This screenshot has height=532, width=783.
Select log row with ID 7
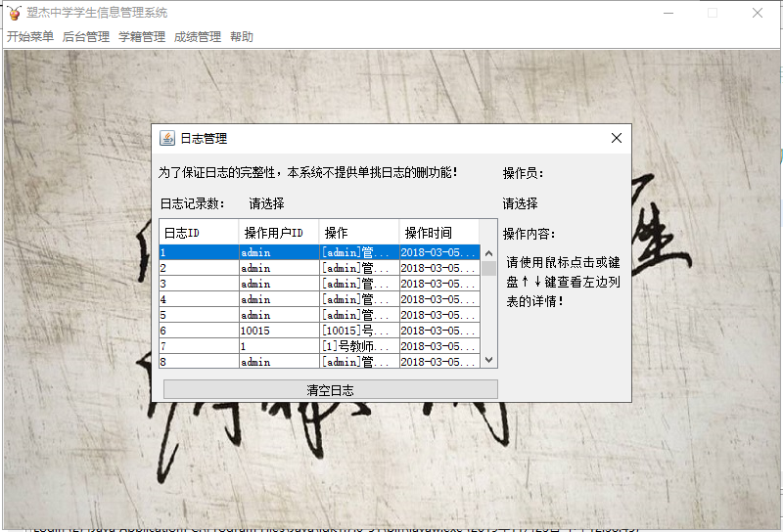click(x=320, y=346)
